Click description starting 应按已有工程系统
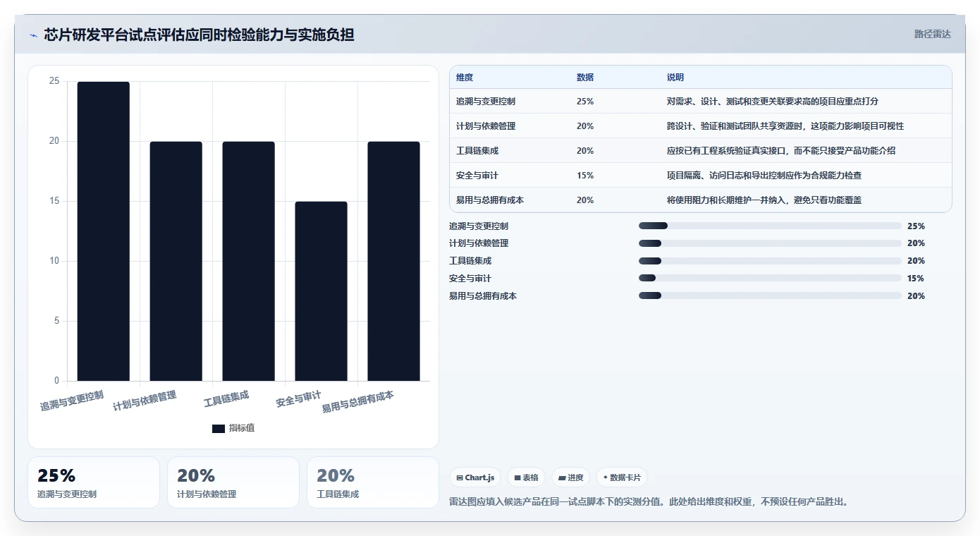Screen dimensions: 980x536 click(781, 151)
